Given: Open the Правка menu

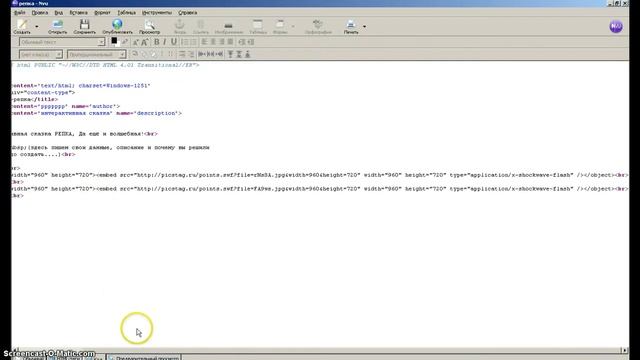Looking at the screenshot, I should coord(40,13).
